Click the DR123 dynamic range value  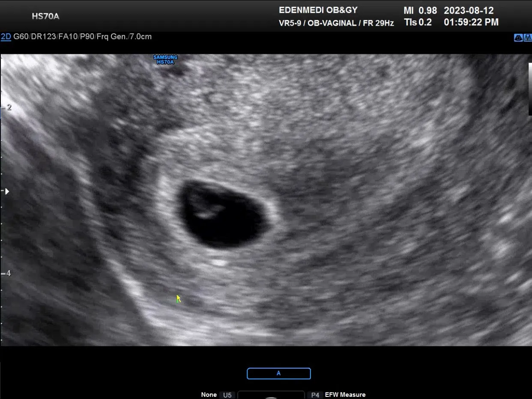tap(43, 37)
